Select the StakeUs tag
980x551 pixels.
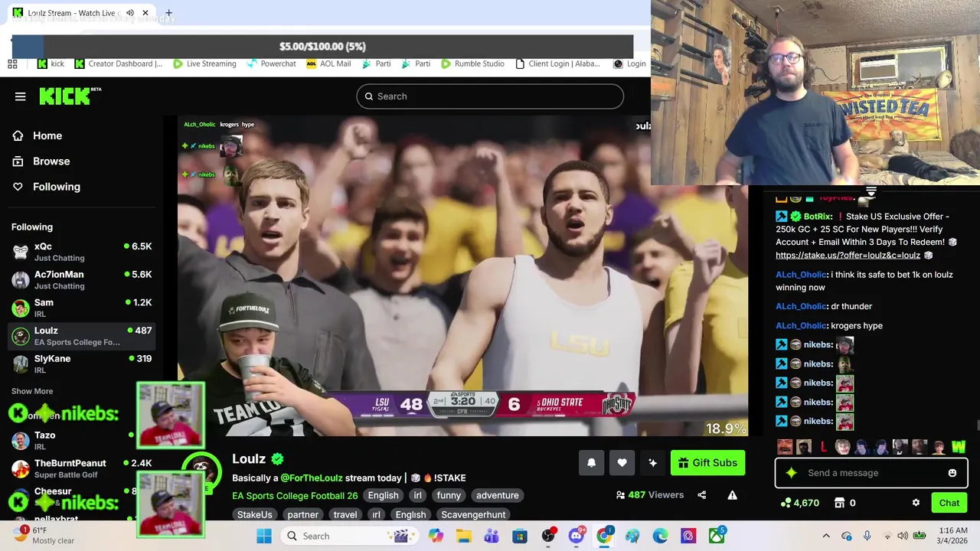click(254, 514)
